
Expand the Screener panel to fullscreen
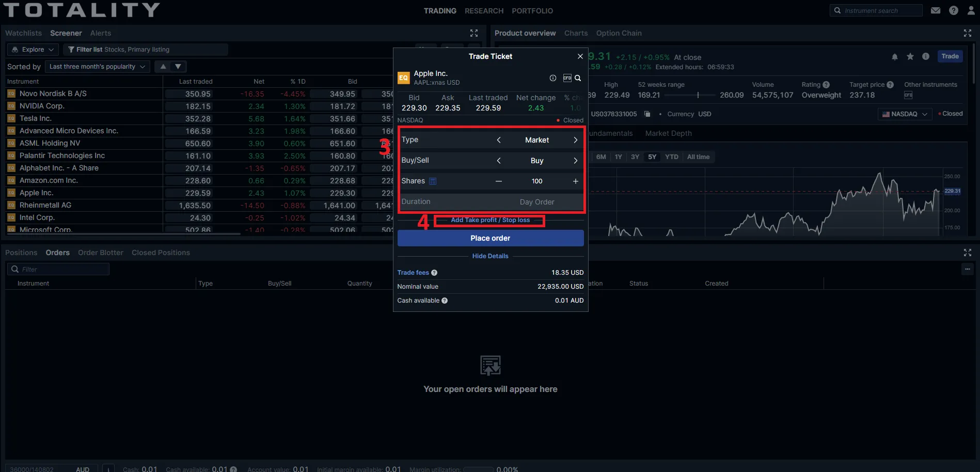[x=474, y=33]
